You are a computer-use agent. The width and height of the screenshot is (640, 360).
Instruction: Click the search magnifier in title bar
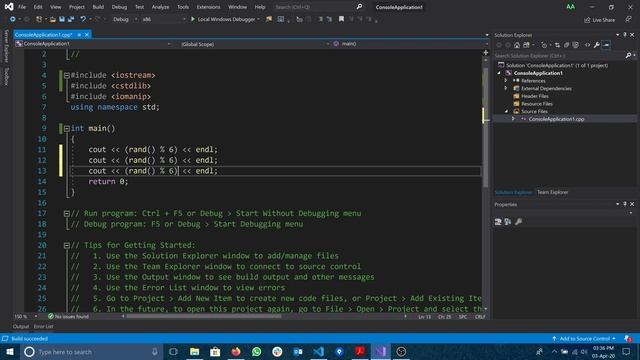pos(359,7)
